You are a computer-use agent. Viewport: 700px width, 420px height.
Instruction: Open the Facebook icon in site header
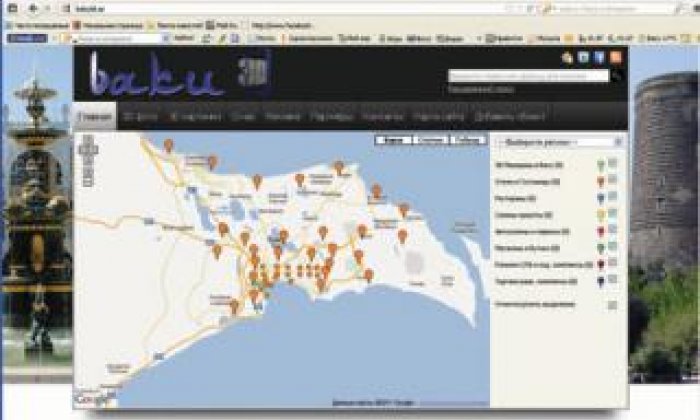[599, 57]
